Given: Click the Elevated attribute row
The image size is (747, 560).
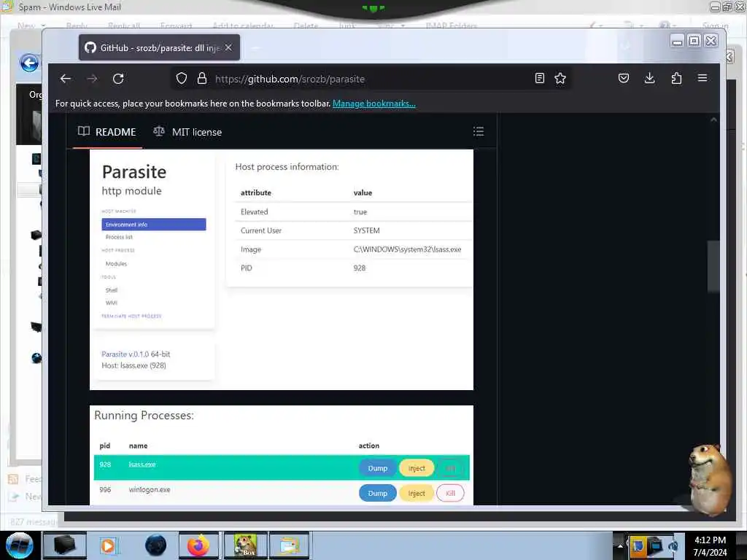Looking at the screenshot, I should pos(354,212).
